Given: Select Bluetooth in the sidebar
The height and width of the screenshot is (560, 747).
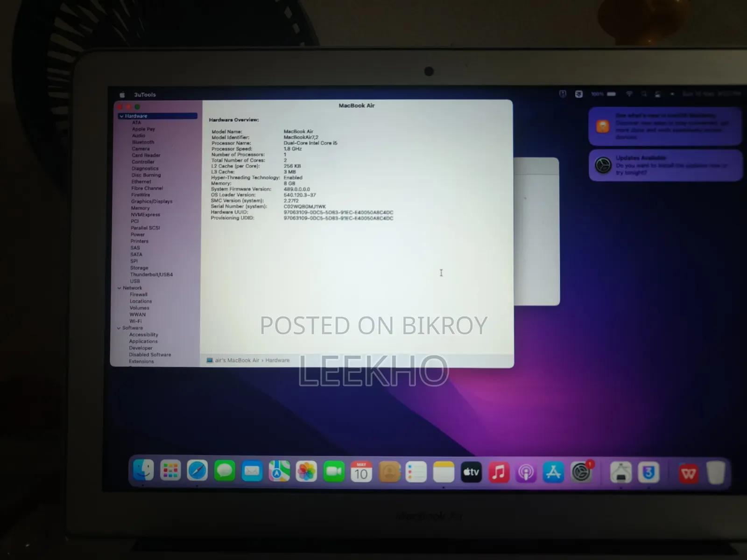Looking at the screenshot, I should click(143, 142).
